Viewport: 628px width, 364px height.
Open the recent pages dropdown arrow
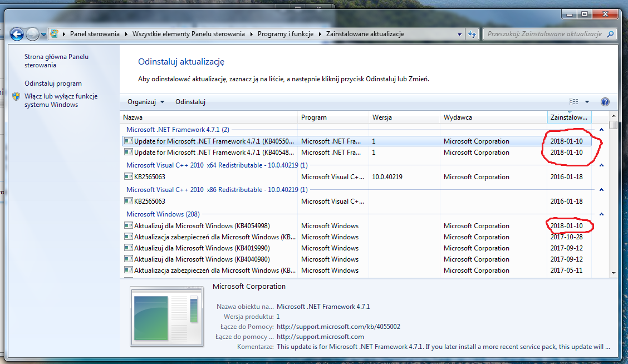(43, 35)
